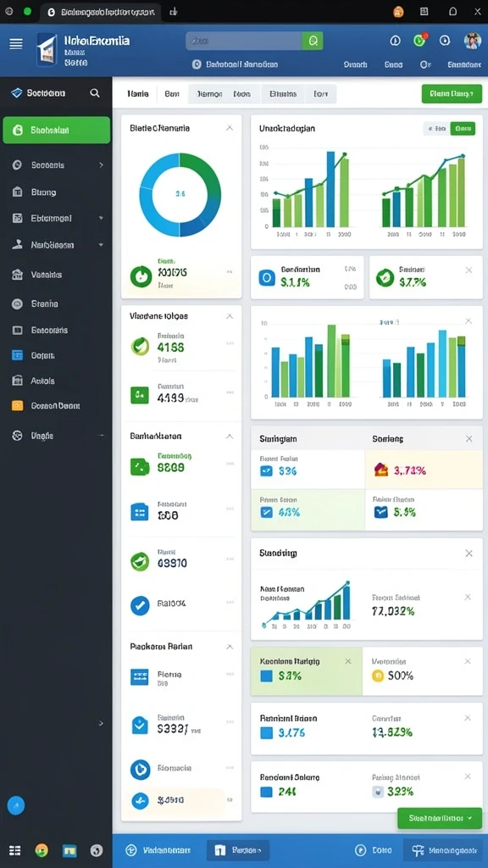Toggle the green shield check beside 03910 value
488x868 pixels.
pos(140,561)
